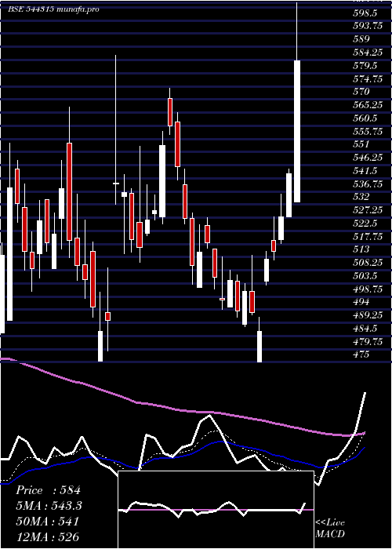Click the 508.25 price axis label

[x=368, y=262]
